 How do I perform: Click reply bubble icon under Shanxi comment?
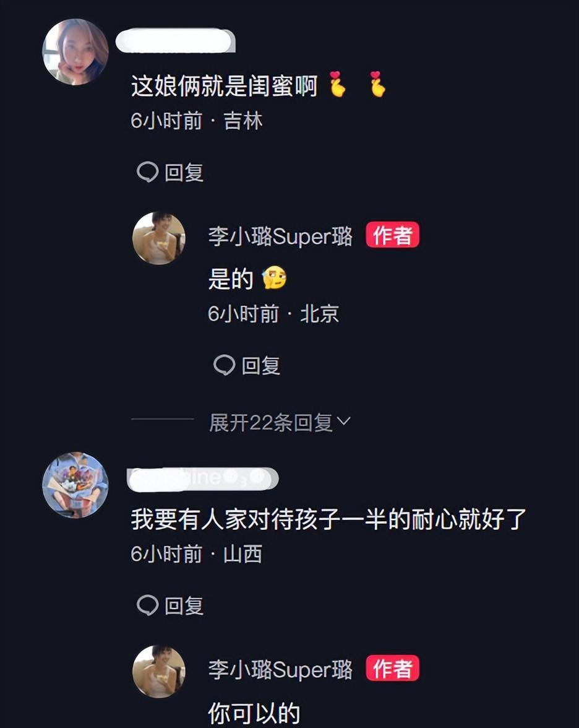(x=148, y=605)
